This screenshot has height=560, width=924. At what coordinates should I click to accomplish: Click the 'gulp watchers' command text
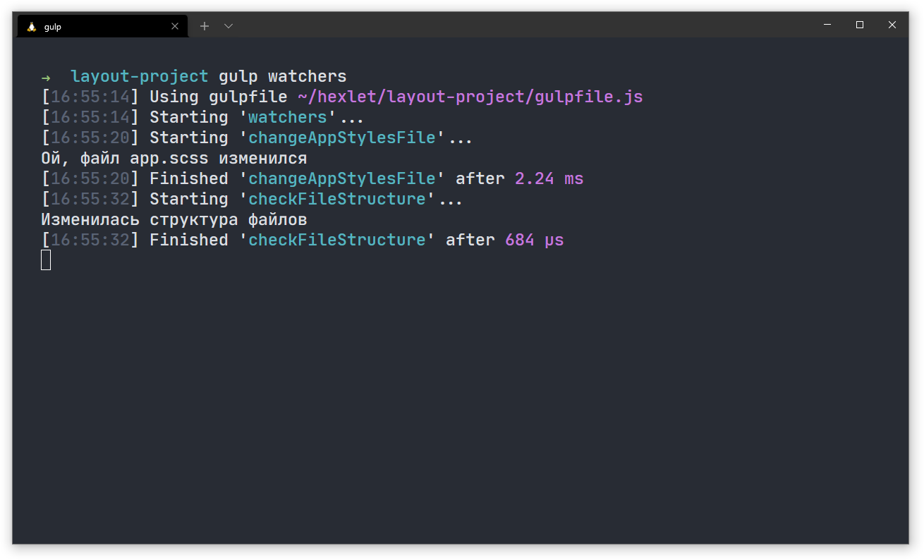[x=282, y=76]
